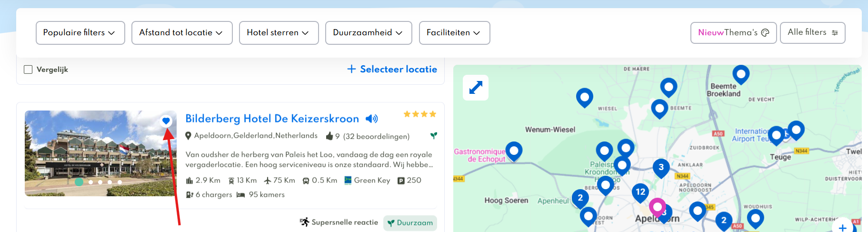Viewport: 868px width, 232px height.
Task: Click the city buildings icon next to 2.9 Km
Action: point(189,181)
